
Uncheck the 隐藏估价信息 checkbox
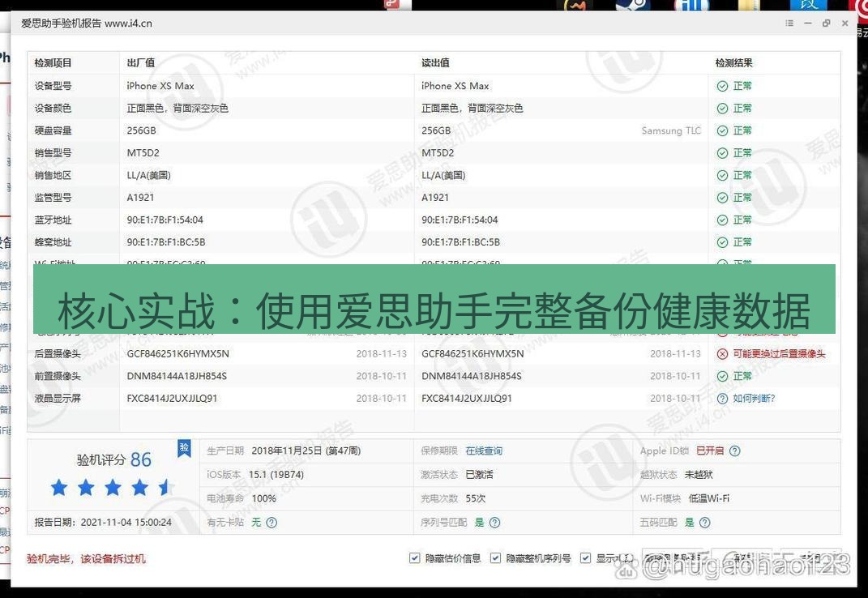coord(414,557)
